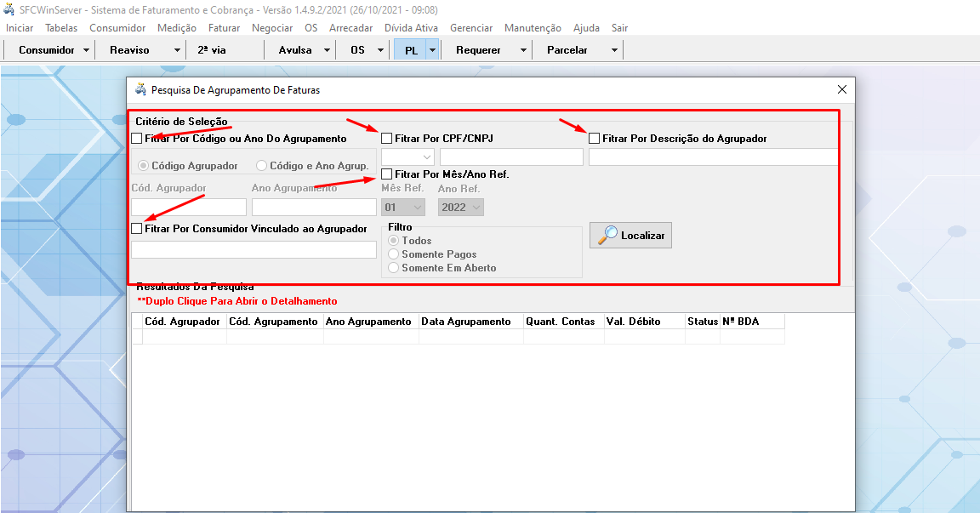Enable Filtrar Por Código ou Ano checkbox
The height and width of the screenshot is (513, 980).
(137, 138)
